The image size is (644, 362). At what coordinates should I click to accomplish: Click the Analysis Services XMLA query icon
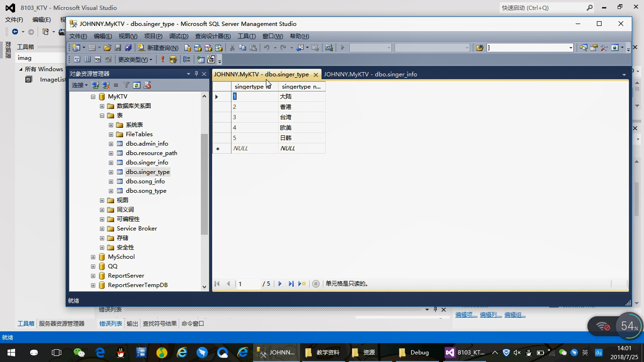(219, 48)
